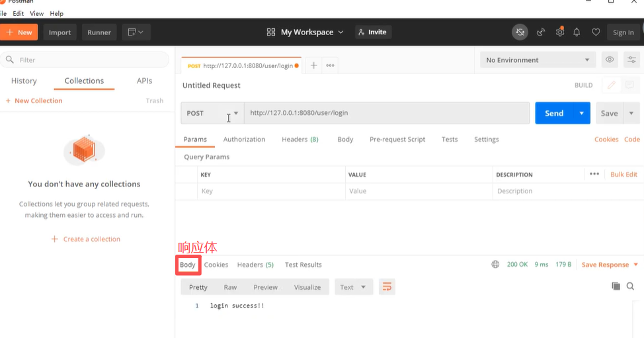Viewport: 644px width, 338px height.
Task: Invite people to the workspace
Action: (x=373, y=32)
